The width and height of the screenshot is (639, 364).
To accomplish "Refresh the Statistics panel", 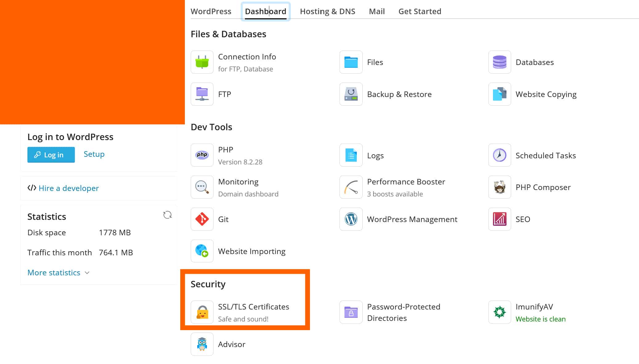I will click(x=167, y=215).
